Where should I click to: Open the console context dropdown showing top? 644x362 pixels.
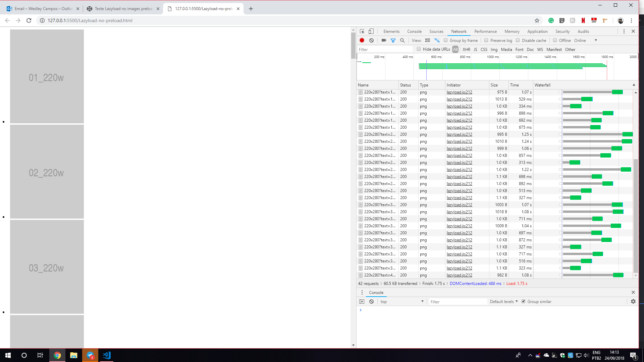pyautogui.click(x=402, y=301)
